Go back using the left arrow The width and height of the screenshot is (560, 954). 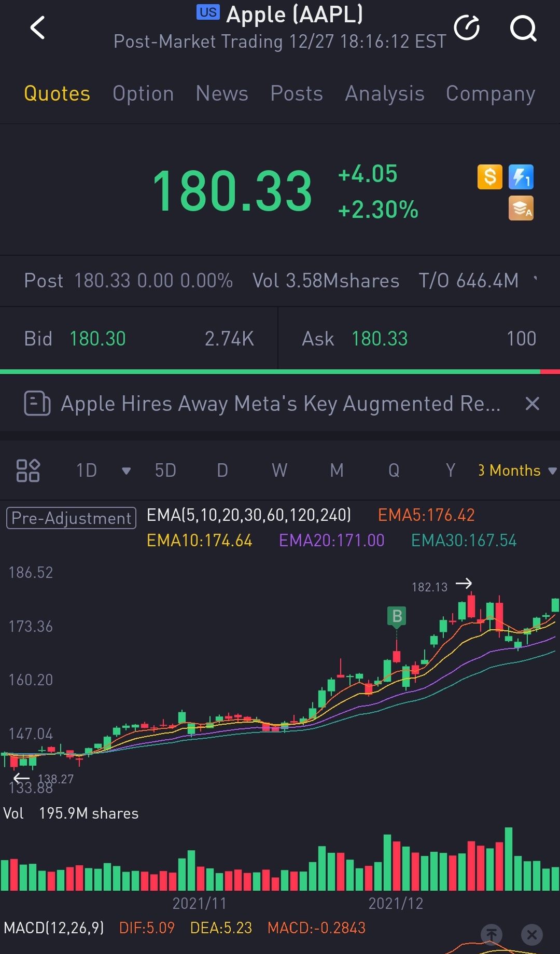click(x=37, y=27)
